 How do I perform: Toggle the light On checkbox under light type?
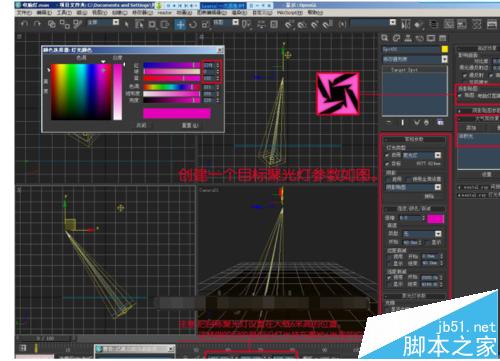coord(387,155)
